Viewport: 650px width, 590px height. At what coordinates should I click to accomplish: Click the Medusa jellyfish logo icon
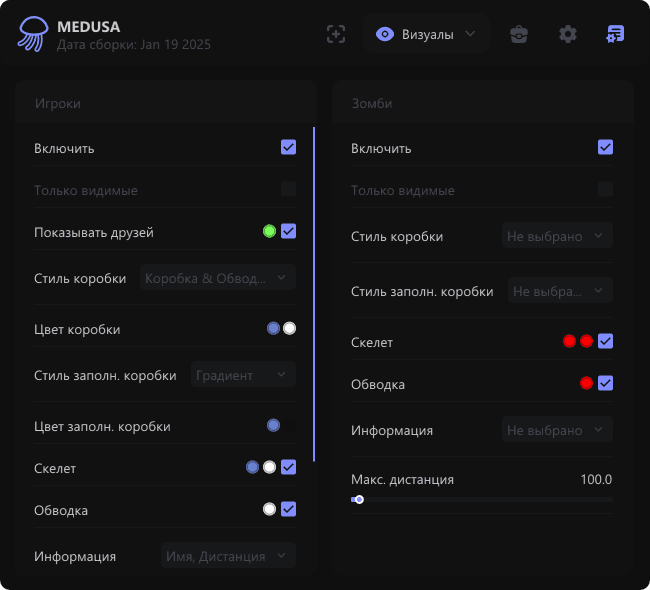(32, 34)
